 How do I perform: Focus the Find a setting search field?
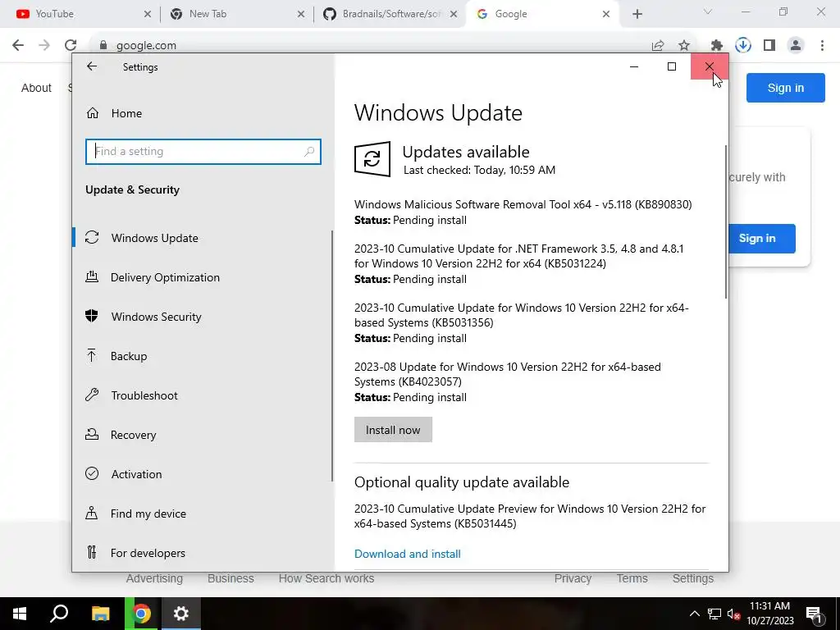tap(203, 152)
